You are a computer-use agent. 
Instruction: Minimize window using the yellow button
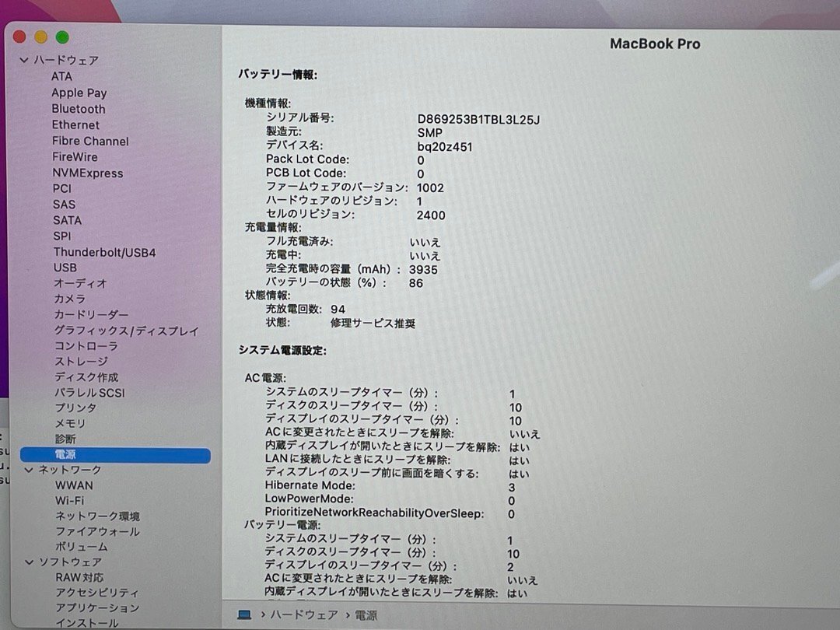[40, 37]
